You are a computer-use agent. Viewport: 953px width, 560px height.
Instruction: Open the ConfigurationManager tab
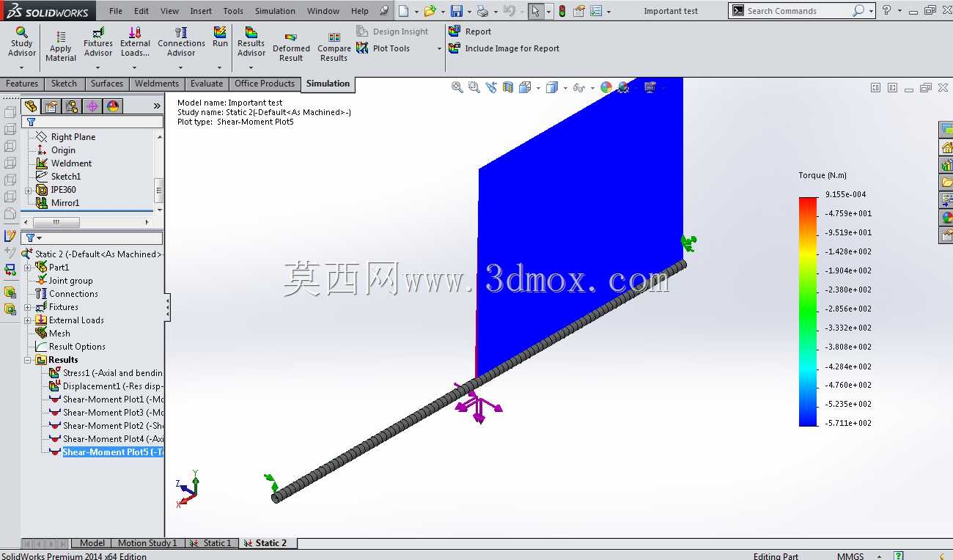click(x=72, y=106)
